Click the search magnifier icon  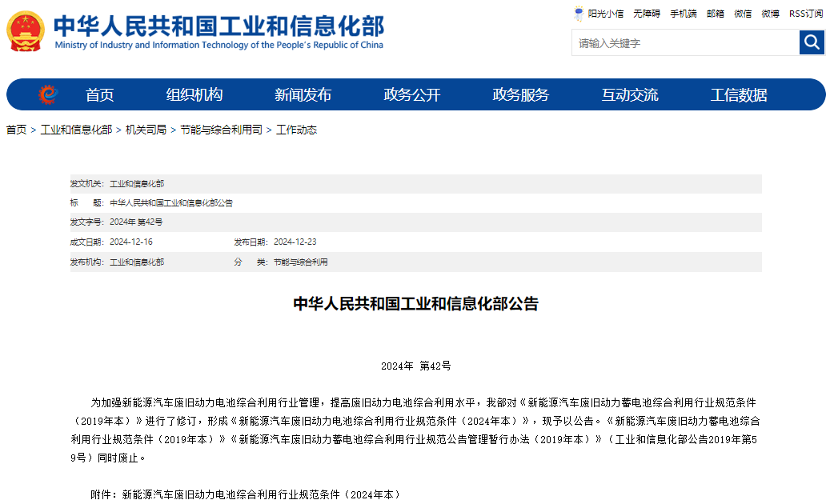[x=812, y=42]
